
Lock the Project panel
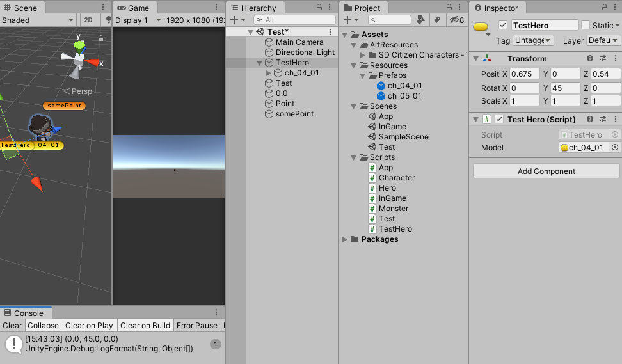[449, 7]
